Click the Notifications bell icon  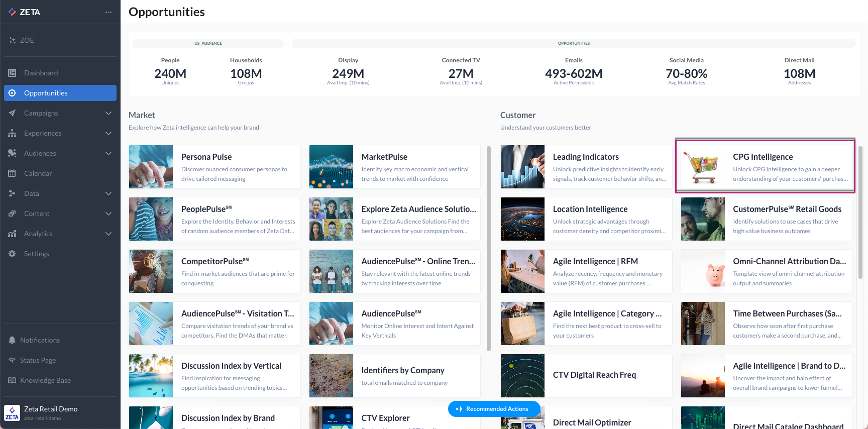[x=12, y=340]
